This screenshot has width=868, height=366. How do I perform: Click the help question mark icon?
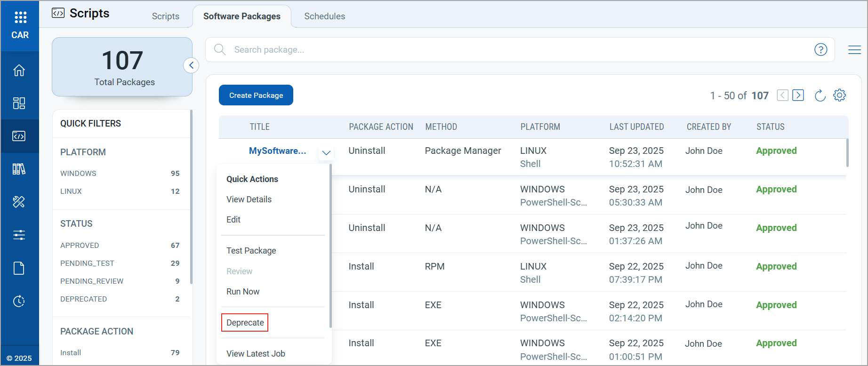point(820,49)
